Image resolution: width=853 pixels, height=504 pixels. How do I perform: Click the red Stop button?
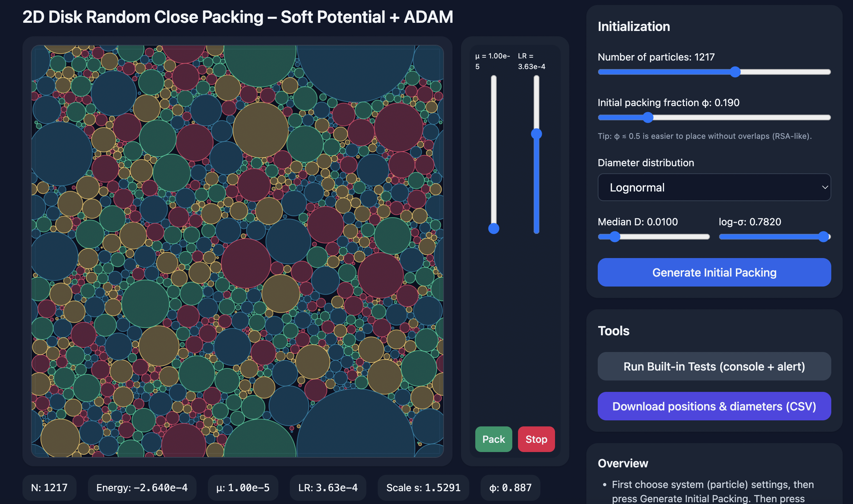[536, 439]
